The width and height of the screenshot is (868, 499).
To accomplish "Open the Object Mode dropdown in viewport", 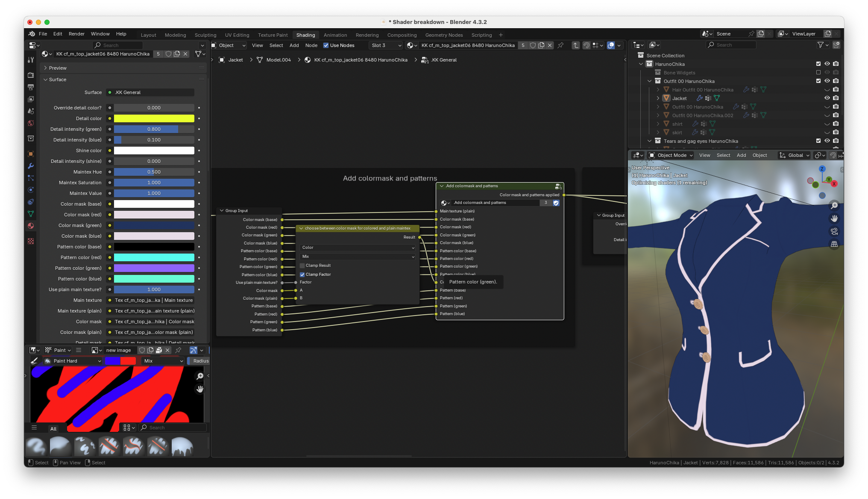I will (x=671, y=155).
